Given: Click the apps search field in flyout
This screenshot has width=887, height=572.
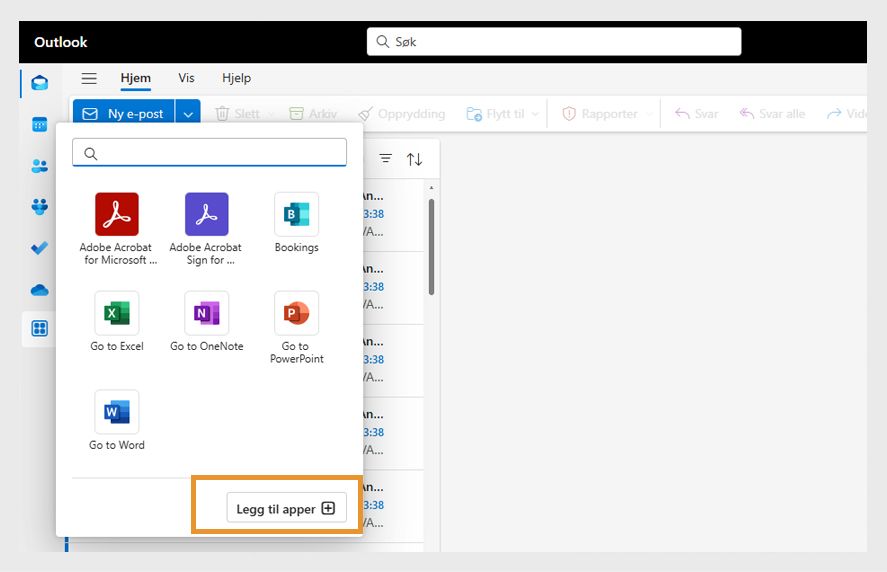Looking at the screenshot, I should (x=209, y=153).
